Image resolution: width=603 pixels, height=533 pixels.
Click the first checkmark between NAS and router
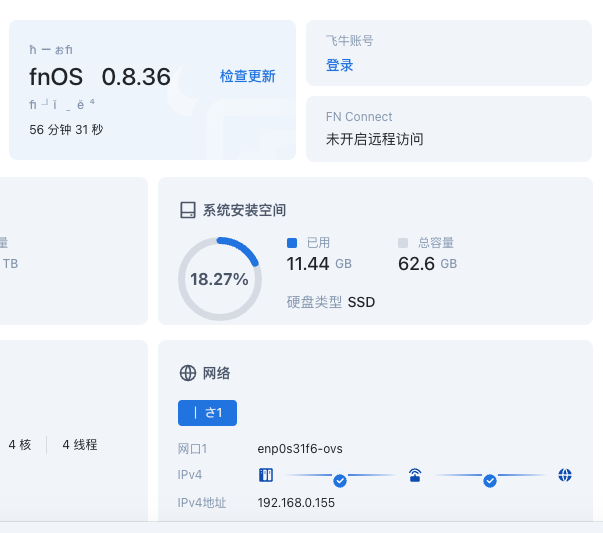340,481
